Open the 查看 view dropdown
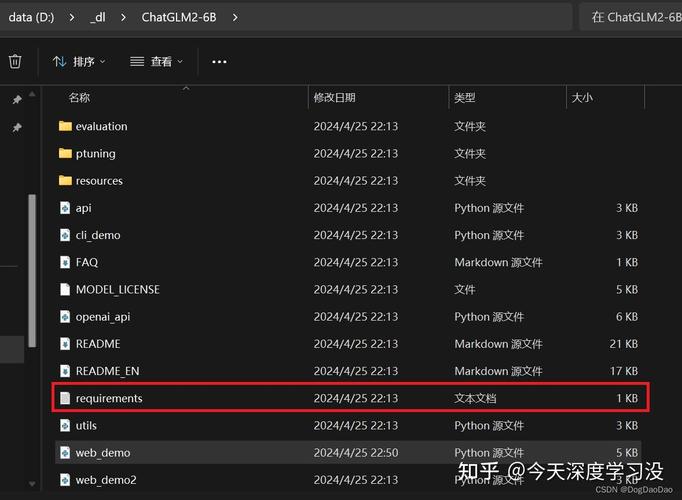This screenshot has height=500, width=682. click(157, 62)
